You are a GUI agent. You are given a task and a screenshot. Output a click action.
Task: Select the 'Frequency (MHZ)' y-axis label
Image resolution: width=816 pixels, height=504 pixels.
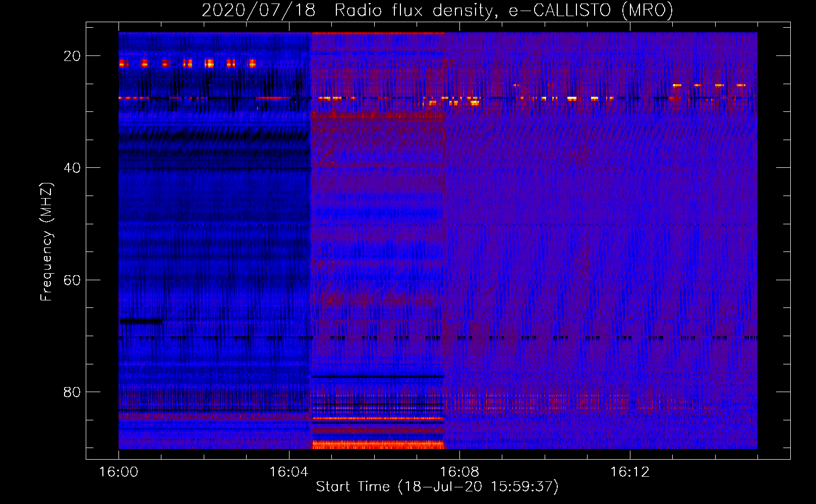click(46, 241)
